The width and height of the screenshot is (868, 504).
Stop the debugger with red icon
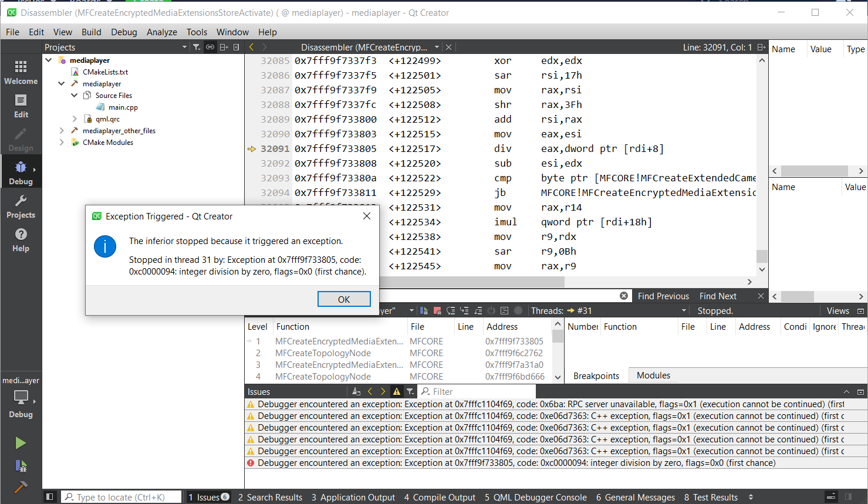pos(437,310)
